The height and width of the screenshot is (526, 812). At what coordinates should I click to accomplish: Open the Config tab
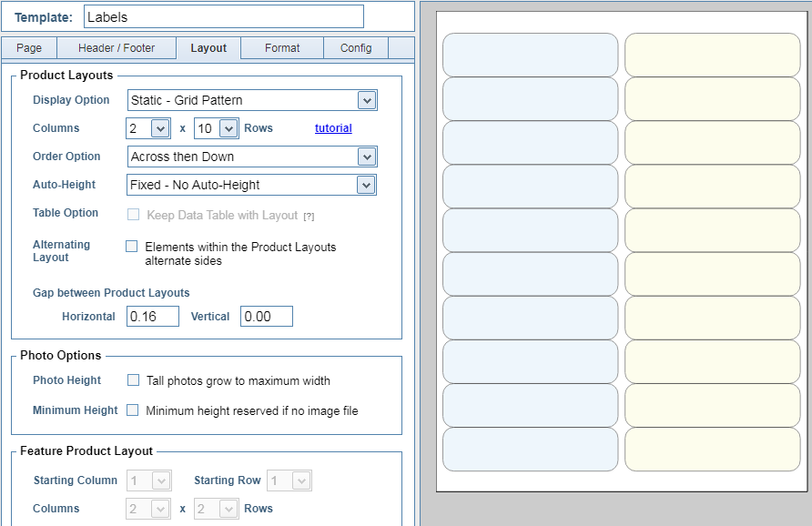point(356,48)
